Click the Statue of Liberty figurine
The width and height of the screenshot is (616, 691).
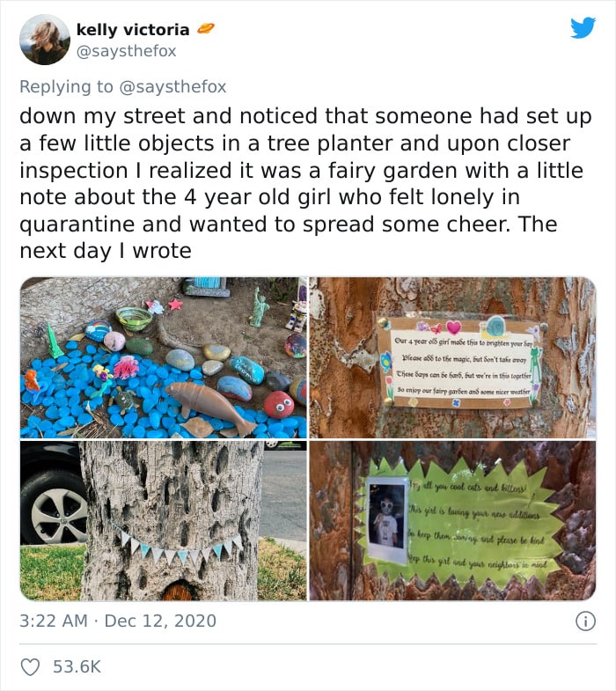tap(259, 307)
